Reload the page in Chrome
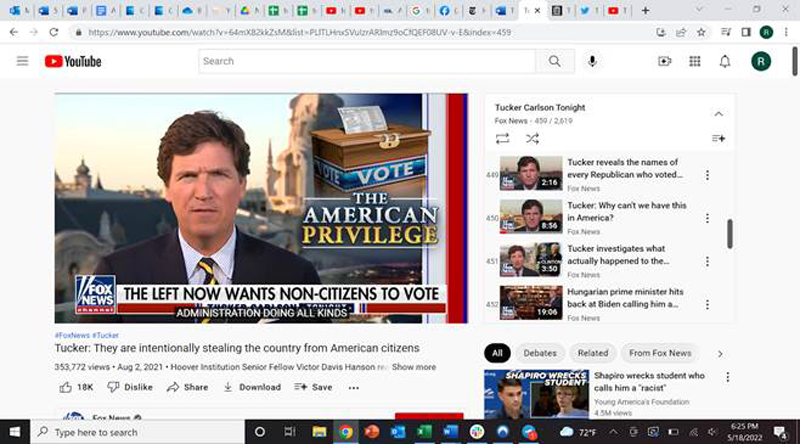The image size is (800, 444). (x=54, y=32)
